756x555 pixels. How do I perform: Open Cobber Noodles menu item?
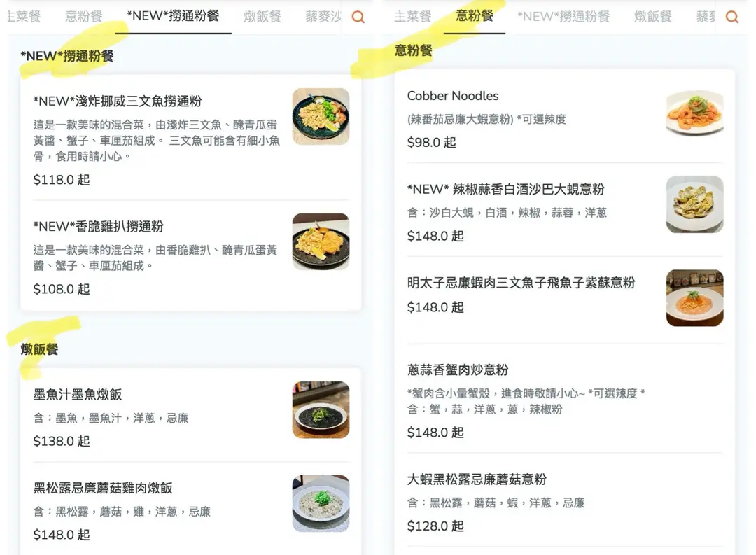coord(565,118)
